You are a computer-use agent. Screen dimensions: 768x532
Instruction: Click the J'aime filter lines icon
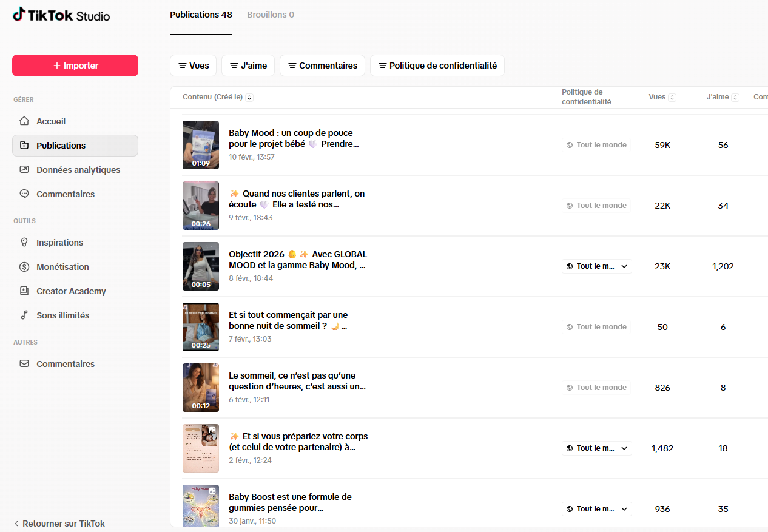[234, 66]
